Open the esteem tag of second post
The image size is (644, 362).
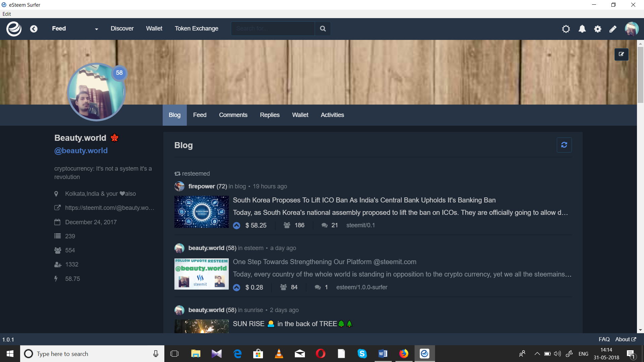coord(254,248)
